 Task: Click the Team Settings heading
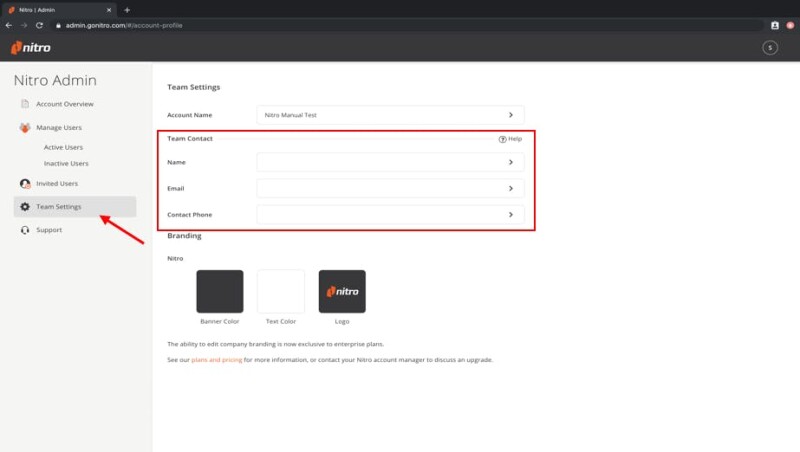194,87
